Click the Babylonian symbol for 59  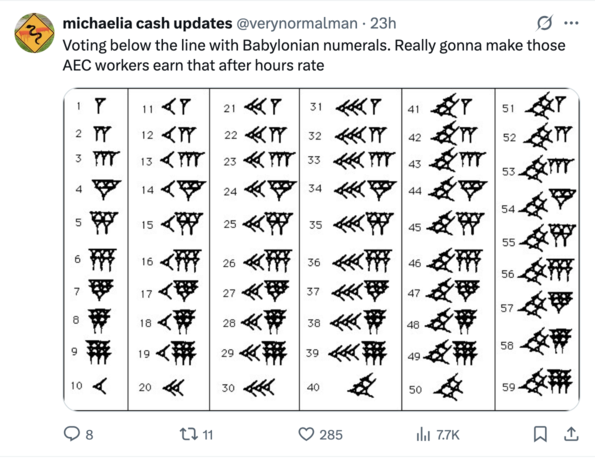546,382
